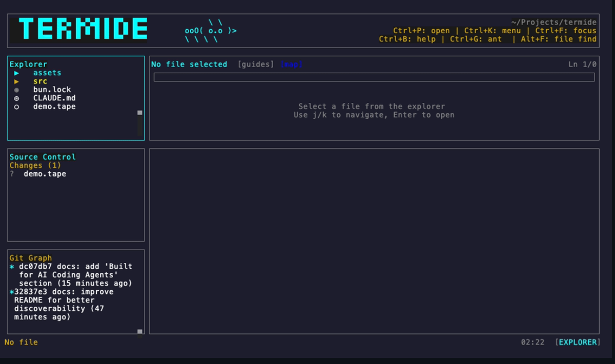Select demo.tape in the Explorer
Viewport: 615px width, 364px height.
point(54,106)
